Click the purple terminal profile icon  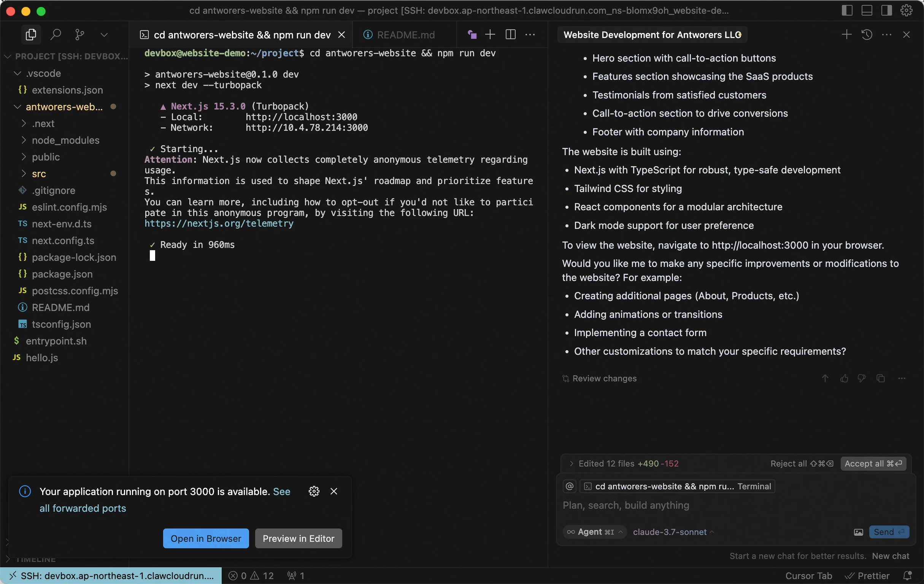click(x=472, y=35)
